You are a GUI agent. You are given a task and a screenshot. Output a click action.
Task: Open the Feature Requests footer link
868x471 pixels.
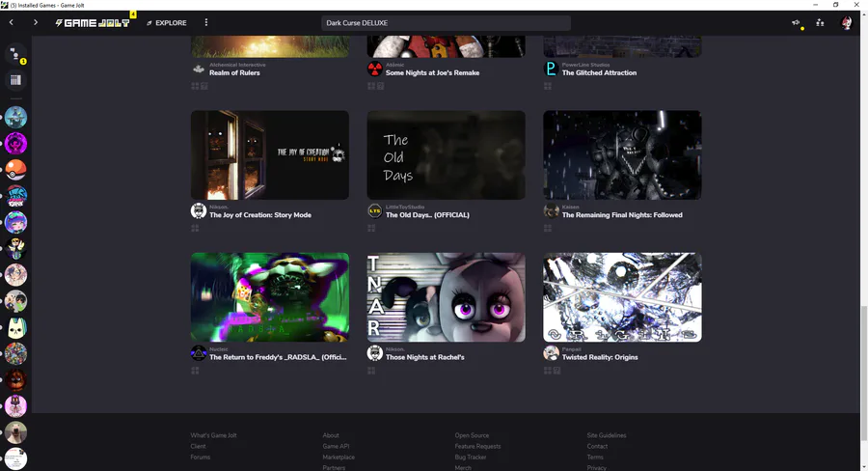(477, 446)
